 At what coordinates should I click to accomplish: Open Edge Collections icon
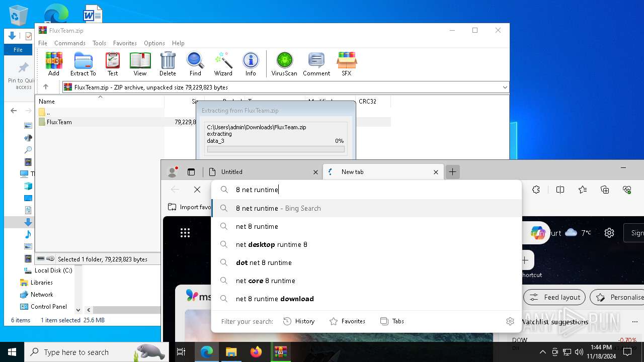pyautogui.click(x=605, y=190)
